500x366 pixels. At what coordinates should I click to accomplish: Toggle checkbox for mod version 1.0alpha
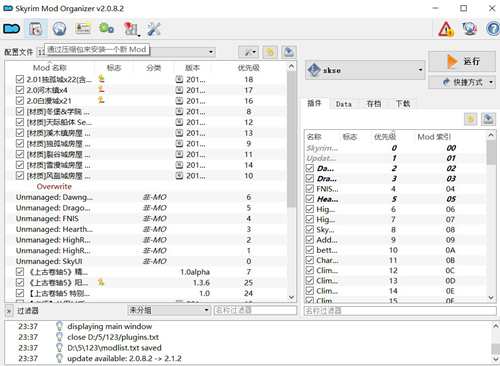pyautogui.click(x=20, y=272)
